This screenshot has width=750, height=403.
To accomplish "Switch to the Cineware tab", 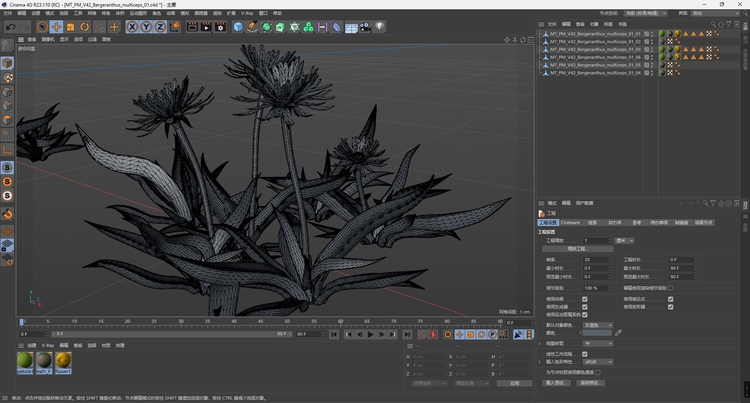I will tap(570, 223).
